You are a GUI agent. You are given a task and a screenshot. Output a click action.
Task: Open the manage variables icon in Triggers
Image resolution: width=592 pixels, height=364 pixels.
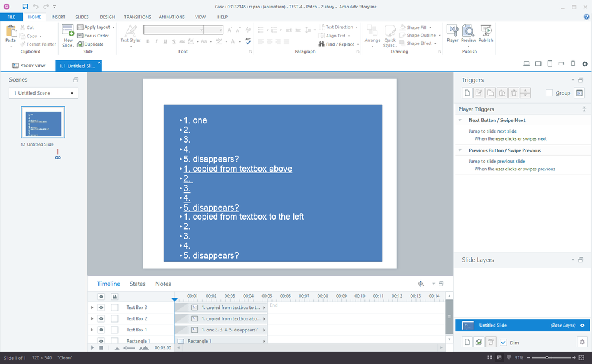tap(579, 93)
